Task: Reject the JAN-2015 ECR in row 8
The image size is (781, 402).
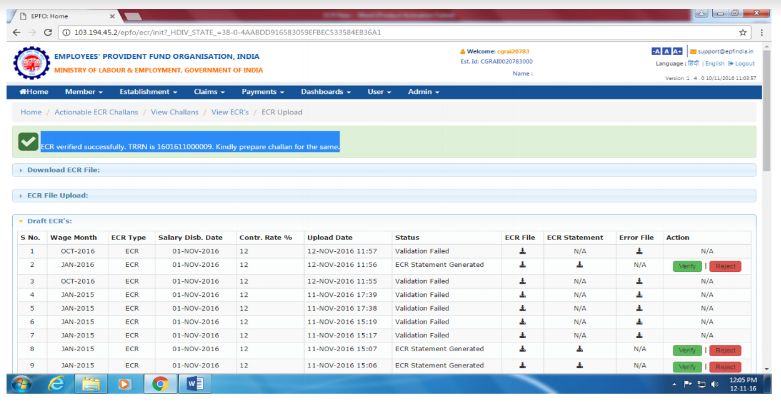Action: click(x=725, y=351)
